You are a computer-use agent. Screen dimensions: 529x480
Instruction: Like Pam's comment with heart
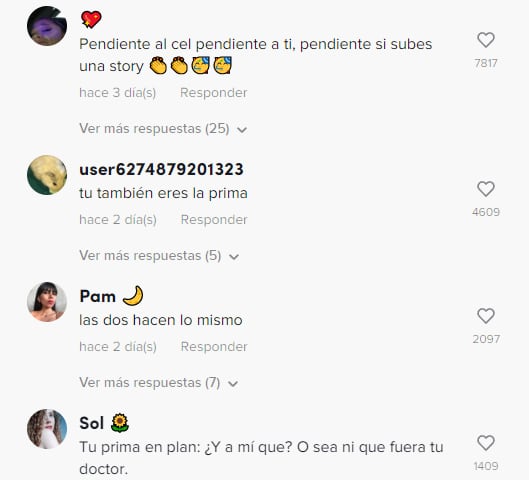click(486, 316)
